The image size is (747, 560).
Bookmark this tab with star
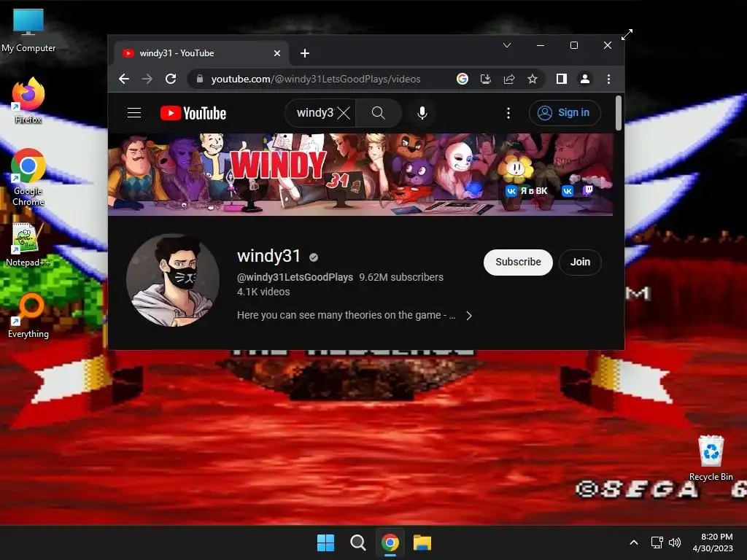(532, 79)
